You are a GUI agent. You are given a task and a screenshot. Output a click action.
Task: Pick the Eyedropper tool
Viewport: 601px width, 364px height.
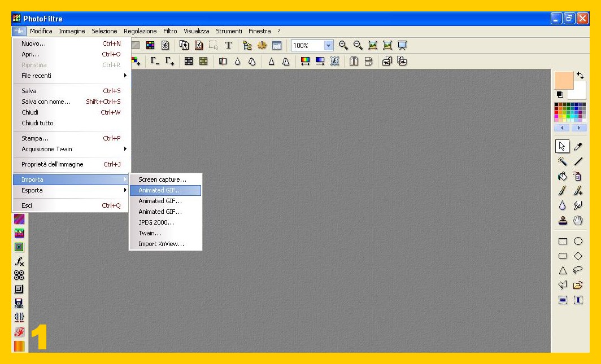click(578, 147)
